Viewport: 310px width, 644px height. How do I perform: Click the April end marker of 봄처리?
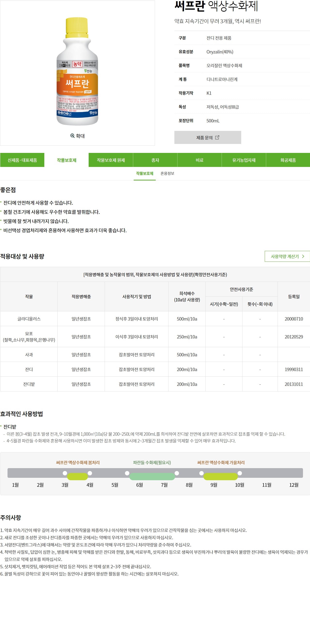click(x=90, y=473)
